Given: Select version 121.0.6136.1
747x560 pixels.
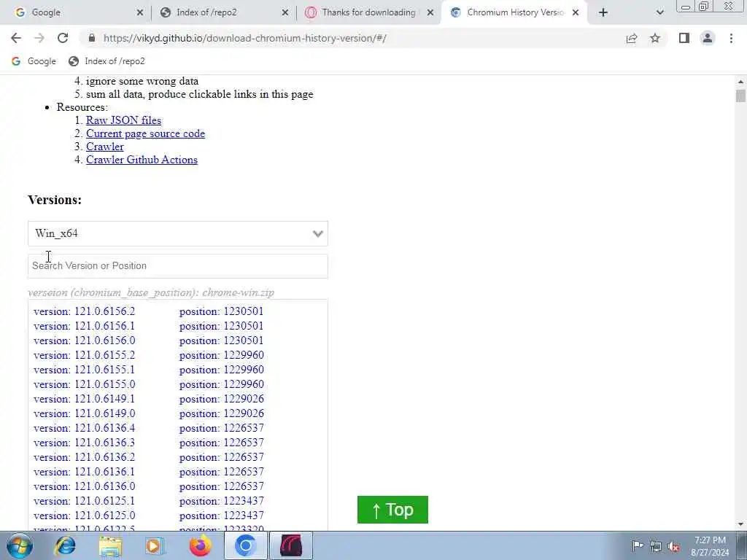Looking at the screenshot, I should tap(85, 472).
